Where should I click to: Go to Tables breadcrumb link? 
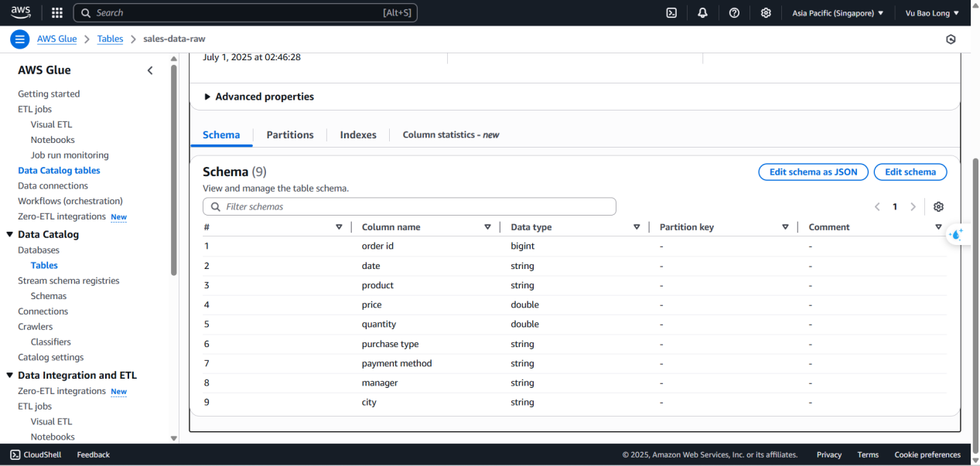[110, 39]
